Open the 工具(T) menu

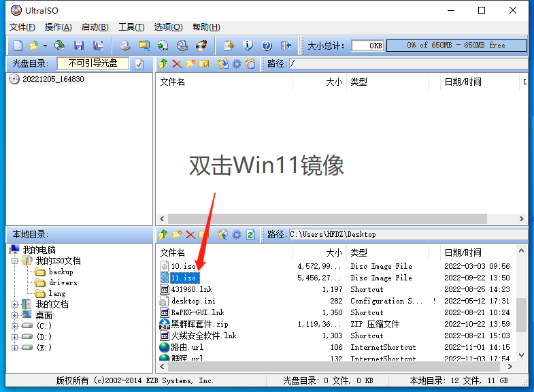click(x=131, y=27)
